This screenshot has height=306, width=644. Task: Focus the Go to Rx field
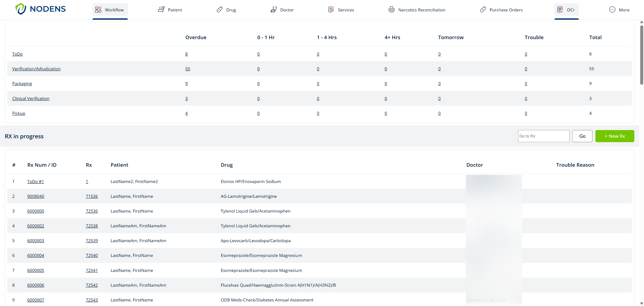pos(543,136)
